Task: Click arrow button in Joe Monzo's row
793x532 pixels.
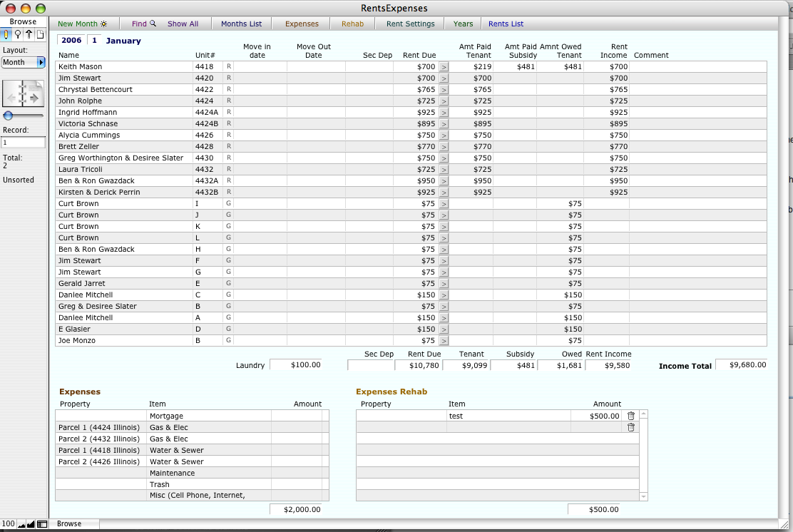Action: tap(444, 341)
